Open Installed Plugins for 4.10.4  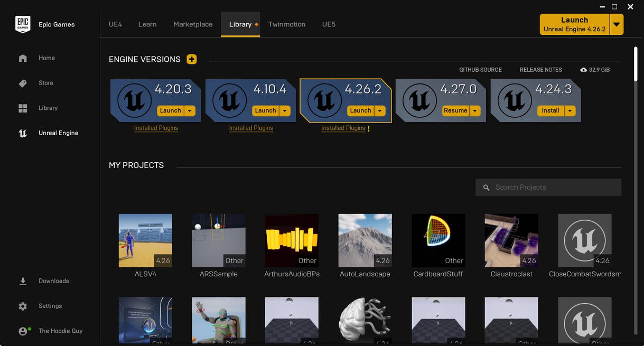point(251,128)
